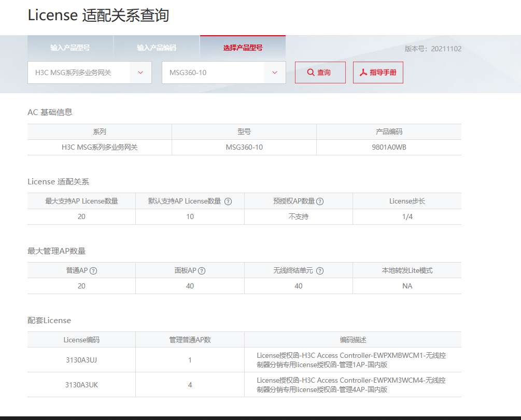Click the MSG360-10 cell in 型号 column
Screen dimensions: 521x420
pos(244,148)
